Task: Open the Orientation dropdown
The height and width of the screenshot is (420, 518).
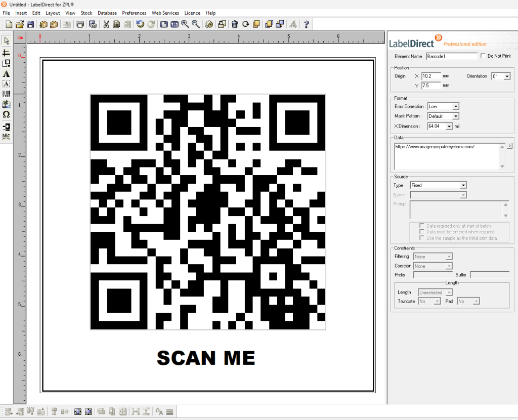Action: (507, 76)
